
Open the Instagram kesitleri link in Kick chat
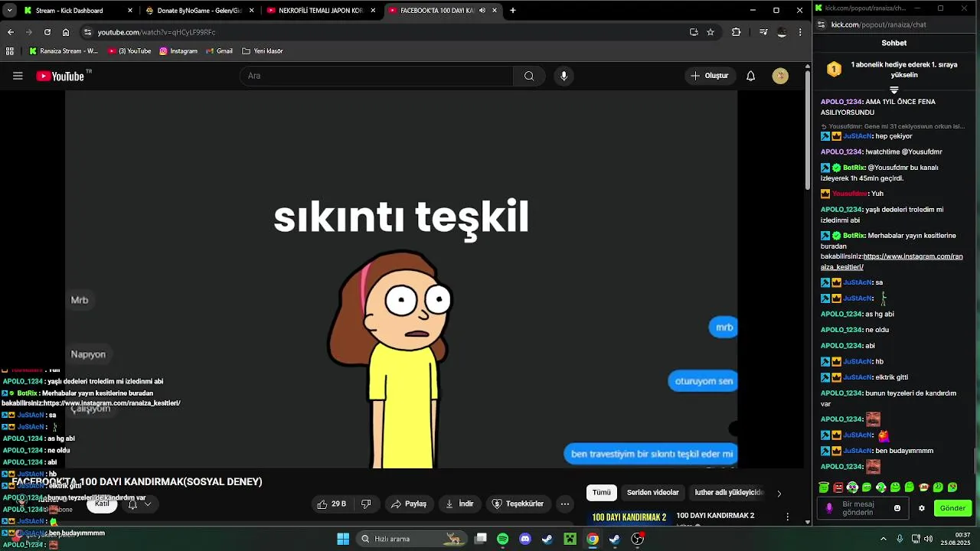[891, 262]
